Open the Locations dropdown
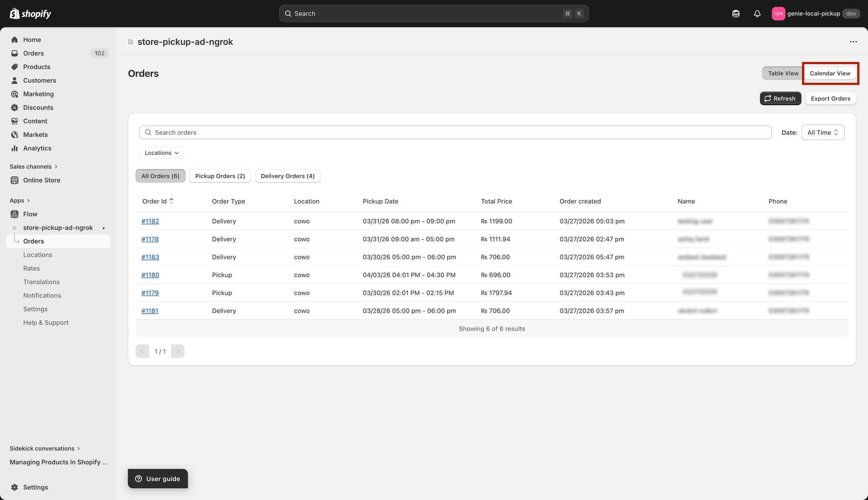The image size is (868, 500). (161, 152)
